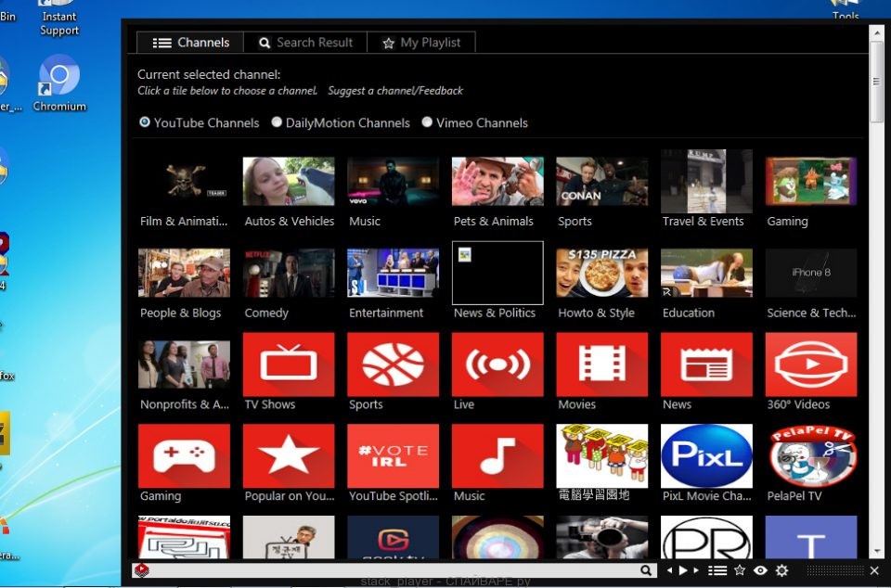Screen dimensions: 891x588
Task: Select YouTube Channels radio button
Action: point(145,122)
